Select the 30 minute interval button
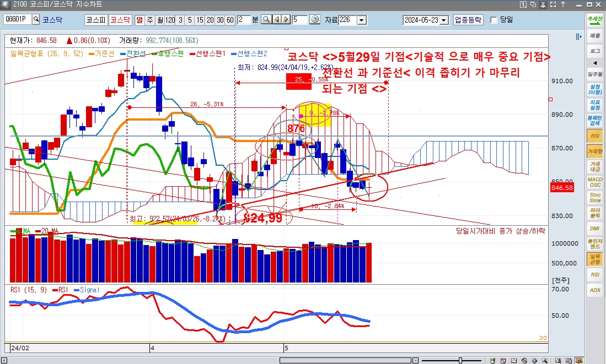The image size is (606, 364). [220, 20]
